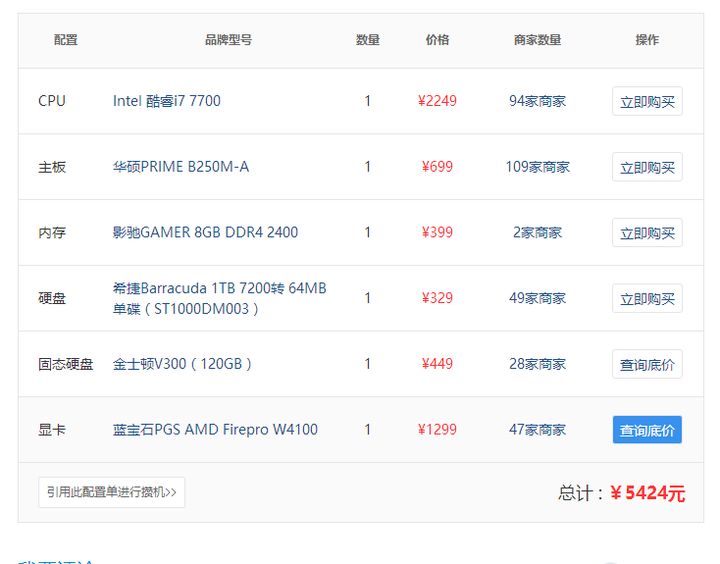Click the ¥449 SSD price
Viewport: 720px width, 564px height.
tap(437, 364)
